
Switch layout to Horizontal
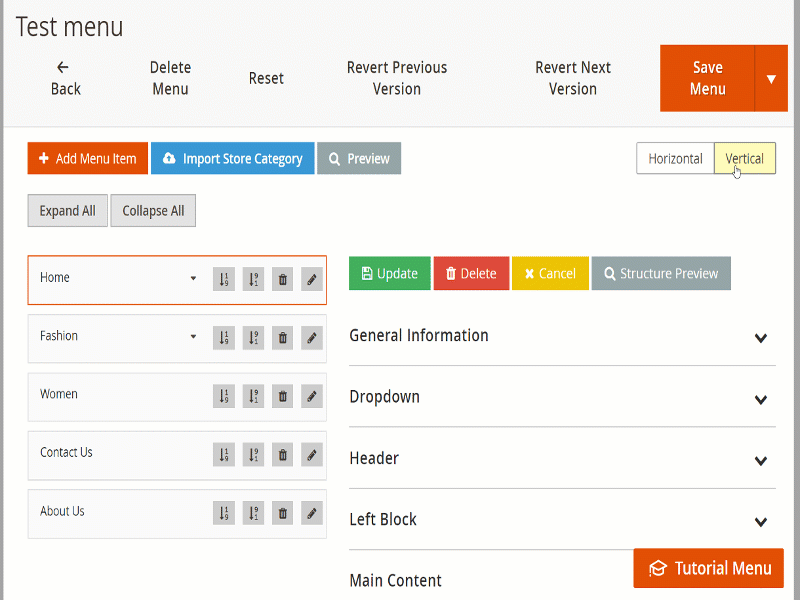tap(675, 159)
